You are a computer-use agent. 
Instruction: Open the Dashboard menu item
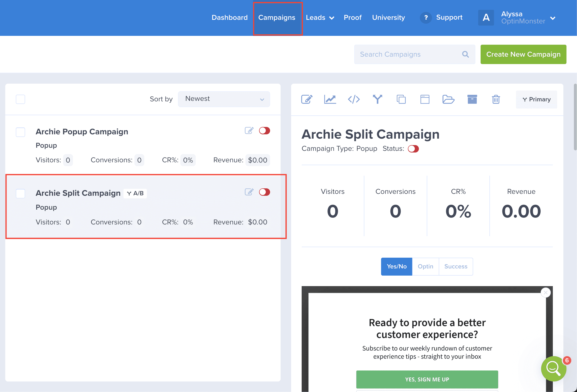pos(229,18)
